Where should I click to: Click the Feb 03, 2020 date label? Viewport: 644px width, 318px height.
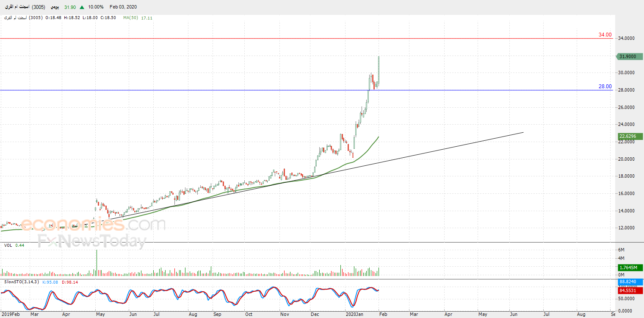click(123, 7)
